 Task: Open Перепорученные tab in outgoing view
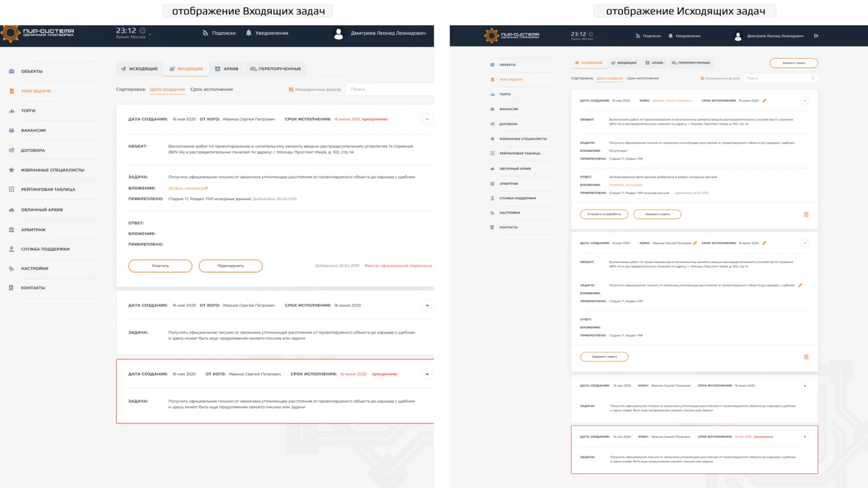[691, 63]
